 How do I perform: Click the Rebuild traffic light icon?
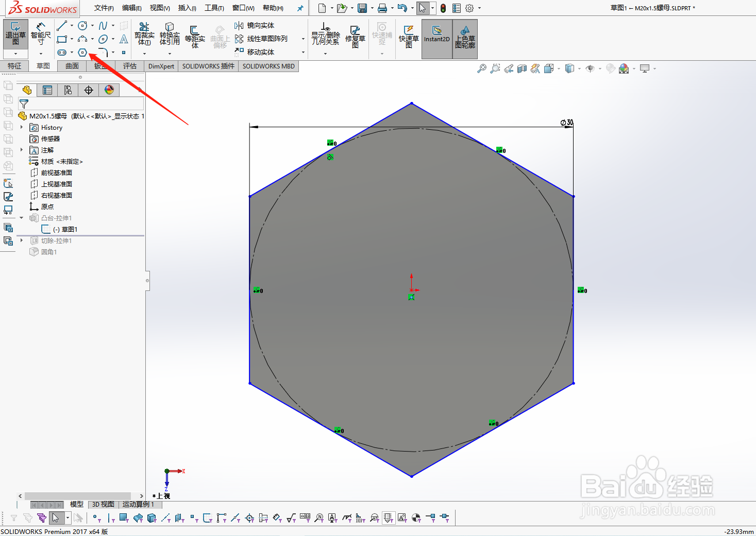tap(443, 8)
